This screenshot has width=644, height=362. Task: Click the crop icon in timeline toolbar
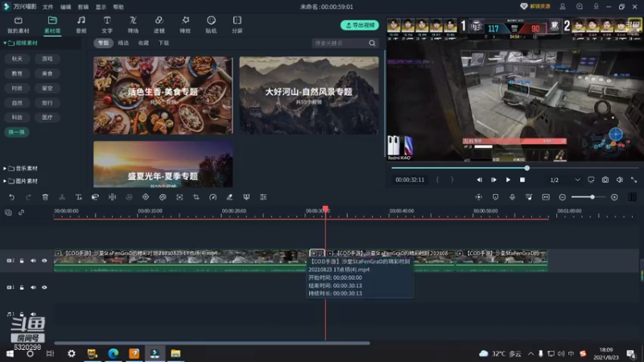[x=196, y=197]
